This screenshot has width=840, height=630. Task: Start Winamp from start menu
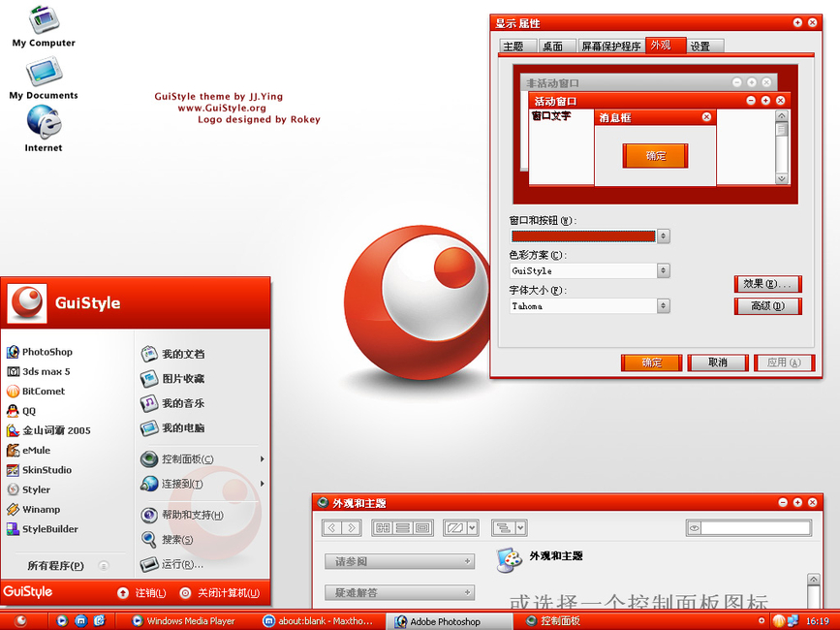point(34,509)
